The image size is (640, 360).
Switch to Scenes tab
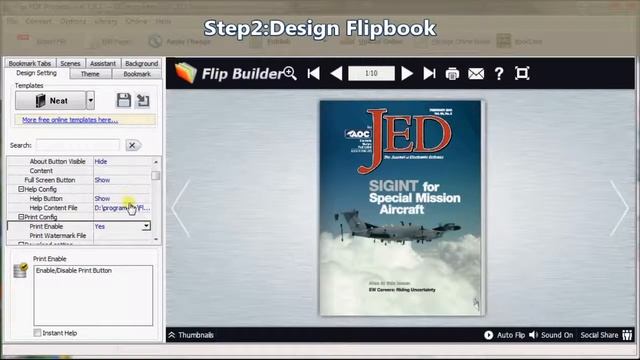(x=70, y=63)
